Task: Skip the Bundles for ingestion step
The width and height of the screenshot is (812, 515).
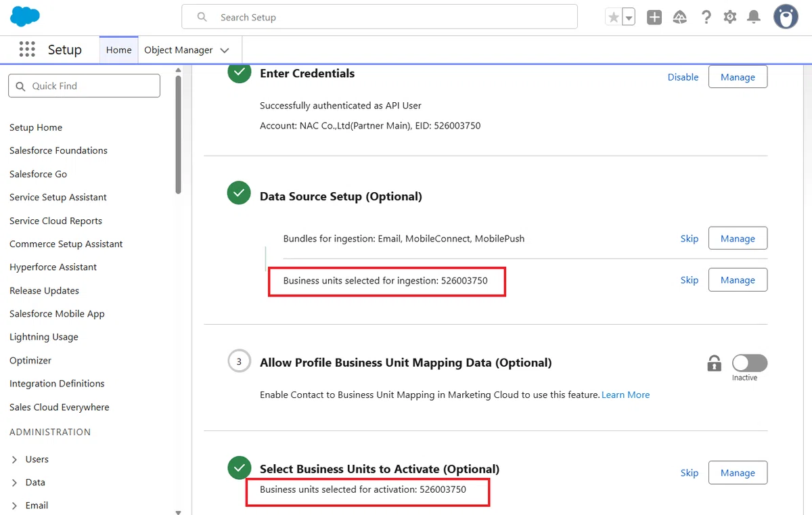Action: pyautogui.click(x=690, y=238)
